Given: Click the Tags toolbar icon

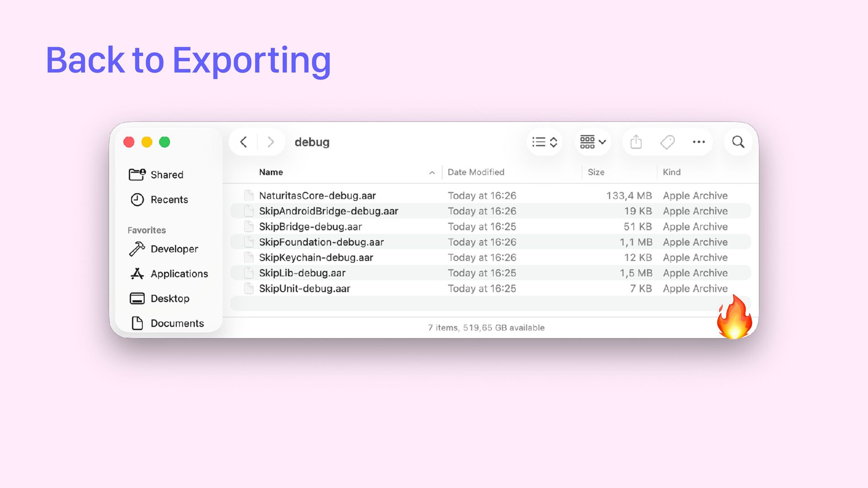Looking at the screenshot, I should [x=667, y=142].
